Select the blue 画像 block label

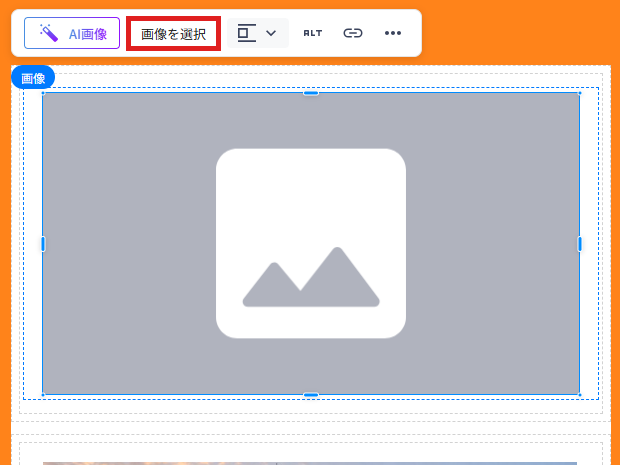[33, 78]
